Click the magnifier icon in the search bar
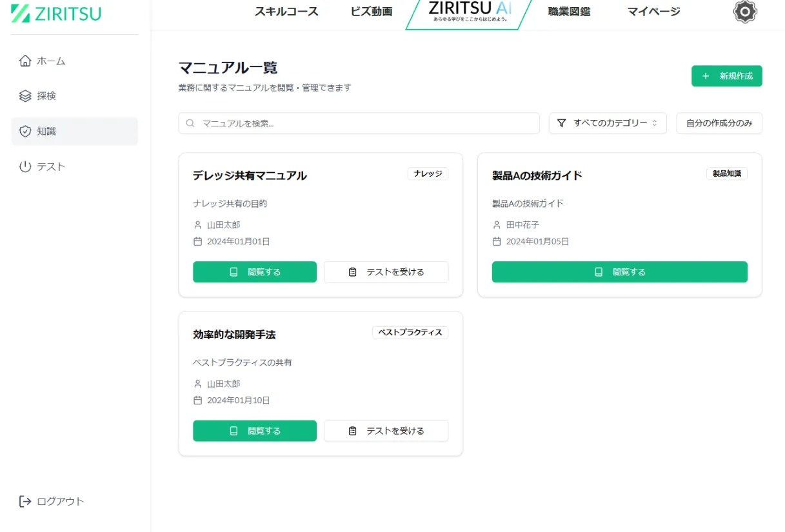The image size is (785, 532). pos(190,123)
